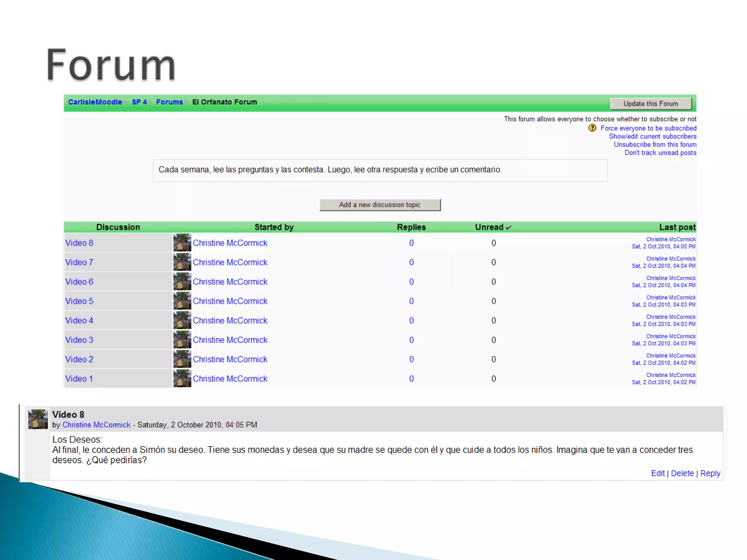The width and height of the screenshot is (747, 560).
Task: Navigate to the Forums breadcrumb
Action: point(169,102)
